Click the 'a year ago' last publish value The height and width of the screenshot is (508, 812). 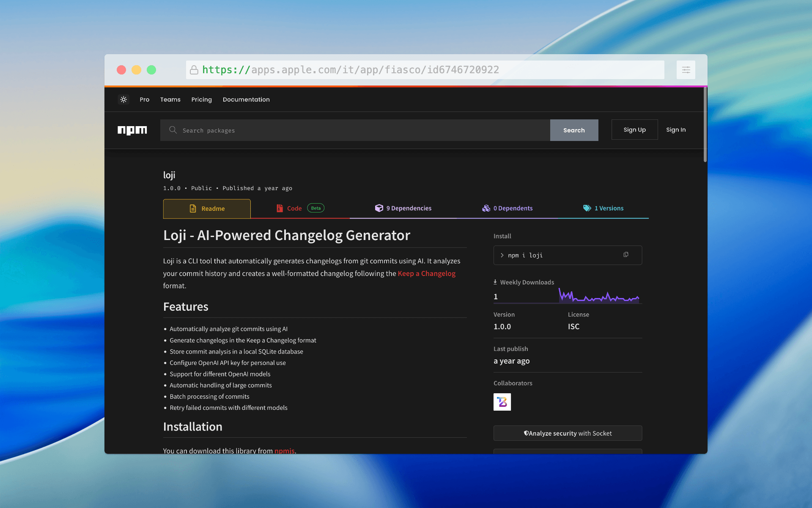click(x=511, y=361)
